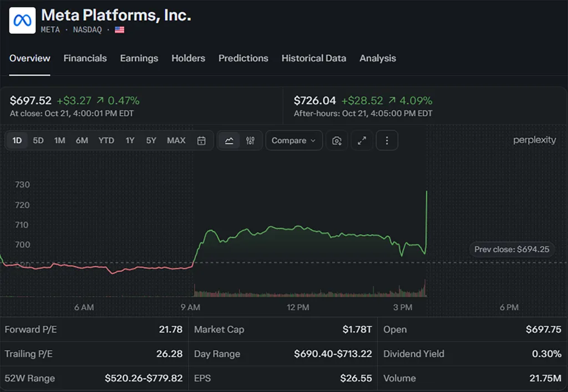The image size is (568, 392).
Task: Click the Prev close $694.25 label
Action: pos(512,250)
